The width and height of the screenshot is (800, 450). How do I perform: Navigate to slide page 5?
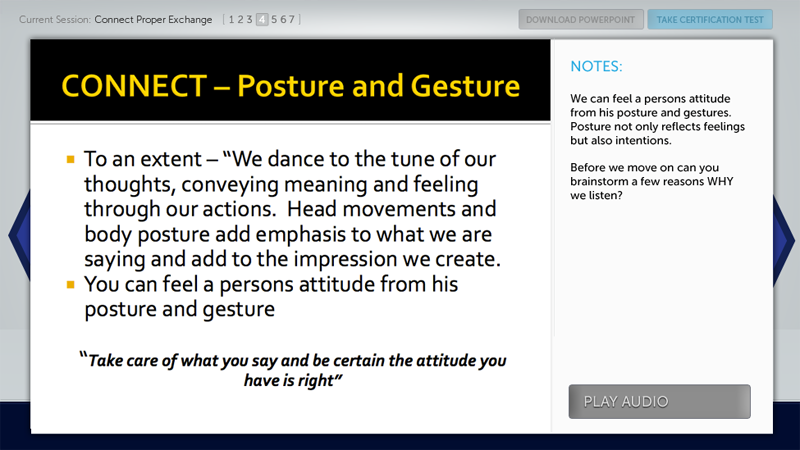click(273, 19)
